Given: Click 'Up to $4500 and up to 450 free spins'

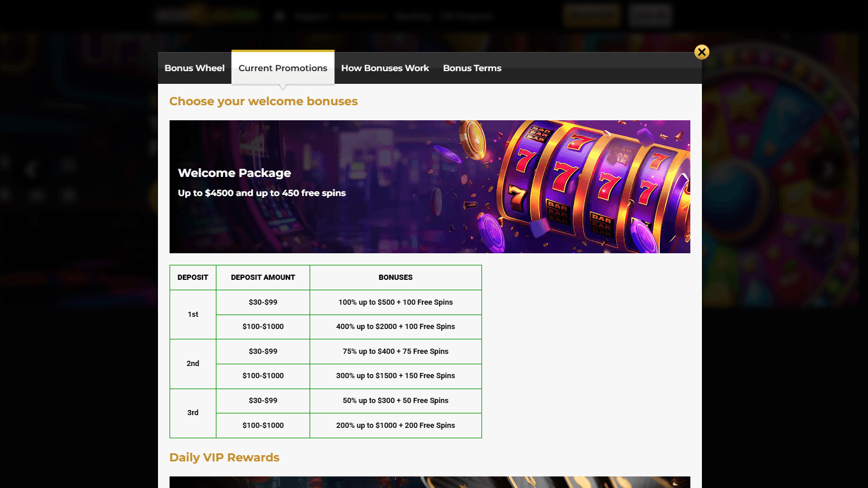Looking at the screenshot, I should pos(262,193).
